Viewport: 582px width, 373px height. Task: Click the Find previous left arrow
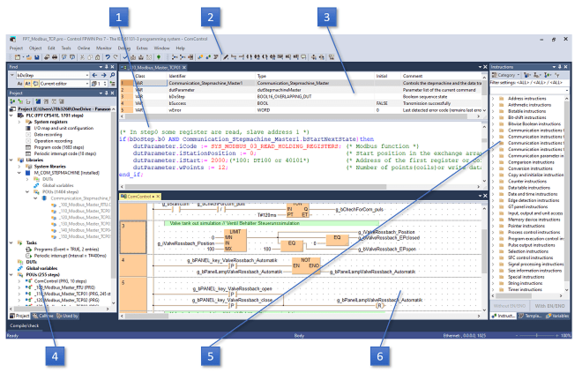pyautogui.click(x=95, y=75)
